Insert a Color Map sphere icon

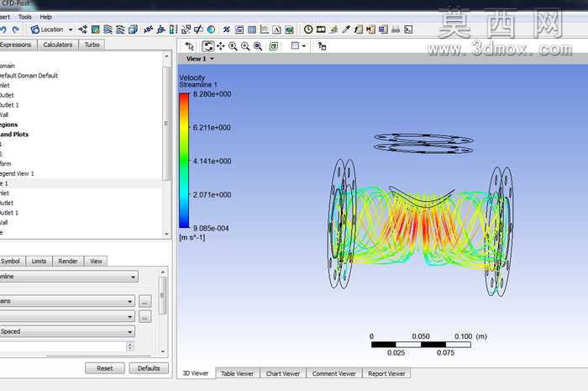tap(211, 29)
